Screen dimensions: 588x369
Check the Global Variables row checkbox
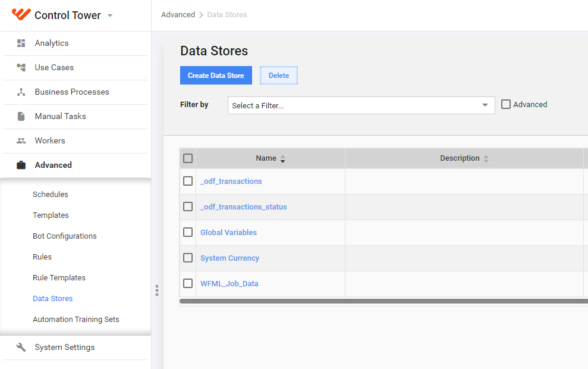point(188,232)
